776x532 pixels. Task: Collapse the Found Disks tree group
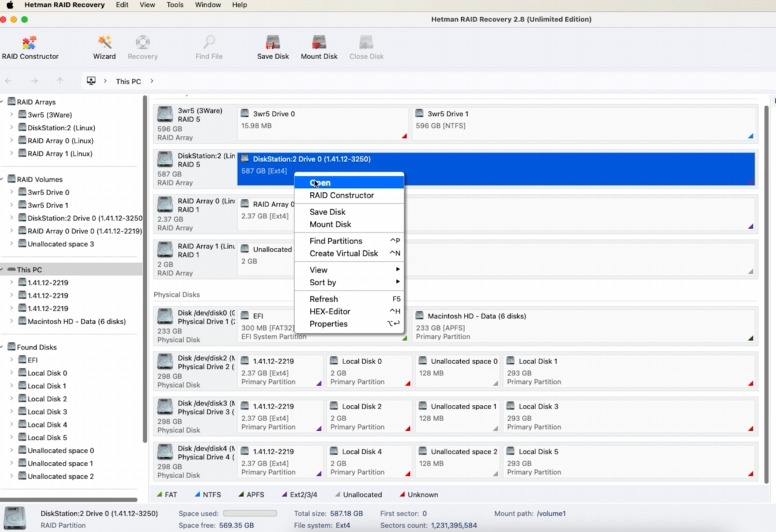click(x=2, y=347)
